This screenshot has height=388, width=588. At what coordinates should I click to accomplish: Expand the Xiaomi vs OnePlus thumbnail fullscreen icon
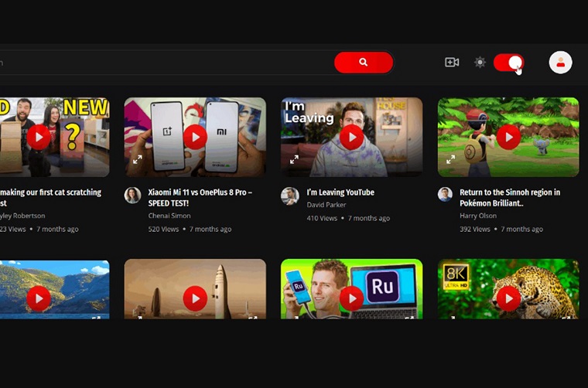coord(137,159)
